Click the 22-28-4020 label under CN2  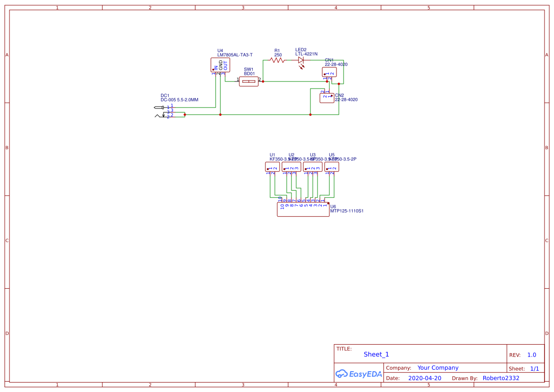click(x=346, y=100)
